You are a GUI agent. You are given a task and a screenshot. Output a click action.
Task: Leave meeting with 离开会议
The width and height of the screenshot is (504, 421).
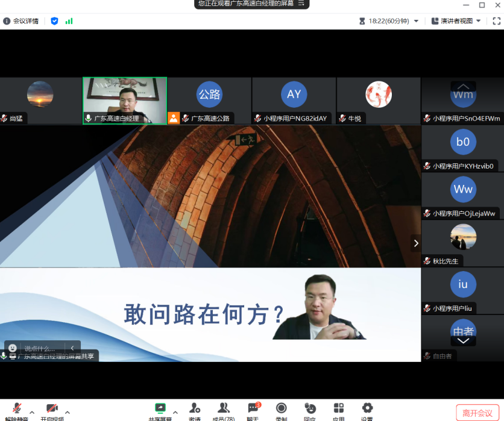click(477, 413)
